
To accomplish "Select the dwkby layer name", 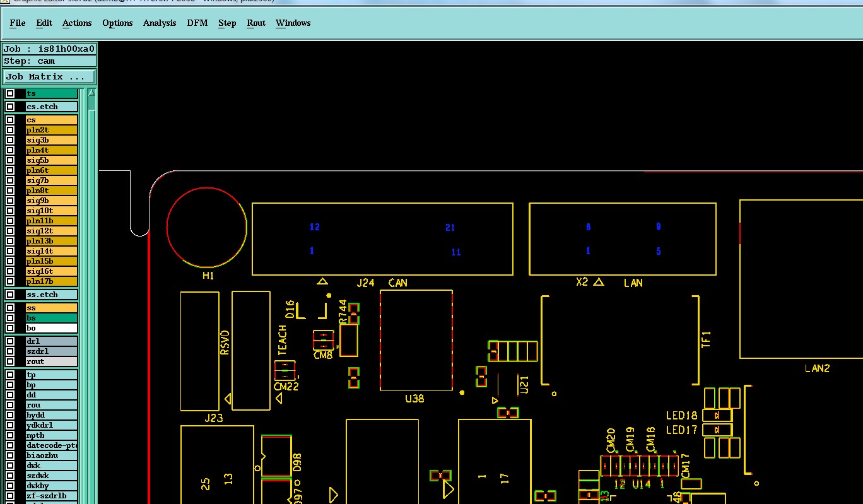I will click(52, 486).
